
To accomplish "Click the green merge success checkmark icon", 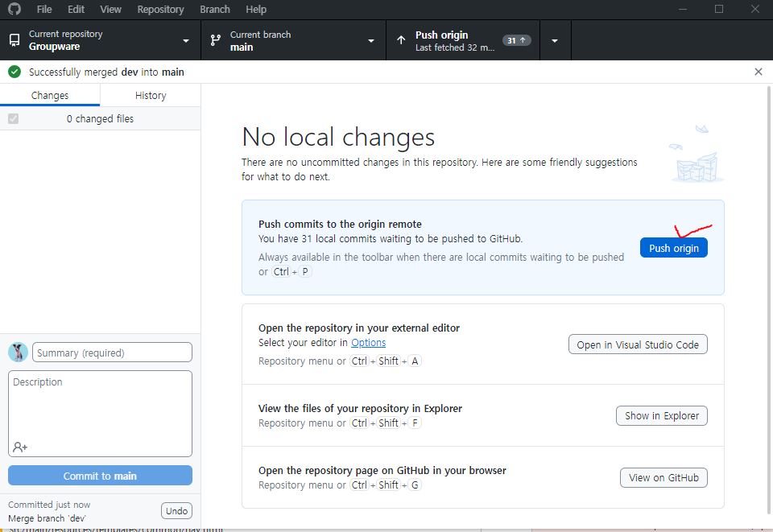I will pyautogui.click(x=14, y=72).
